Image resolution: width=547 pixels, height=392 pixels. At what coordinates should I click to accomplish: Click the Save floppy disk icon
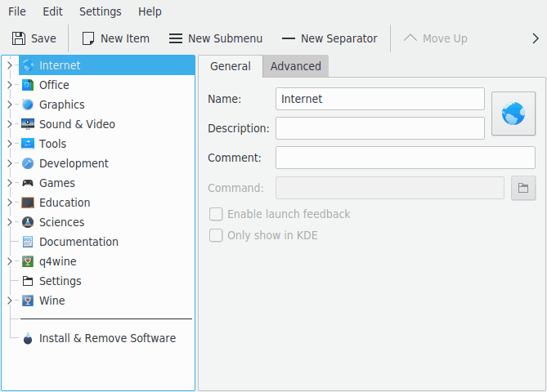click(19, 38)
